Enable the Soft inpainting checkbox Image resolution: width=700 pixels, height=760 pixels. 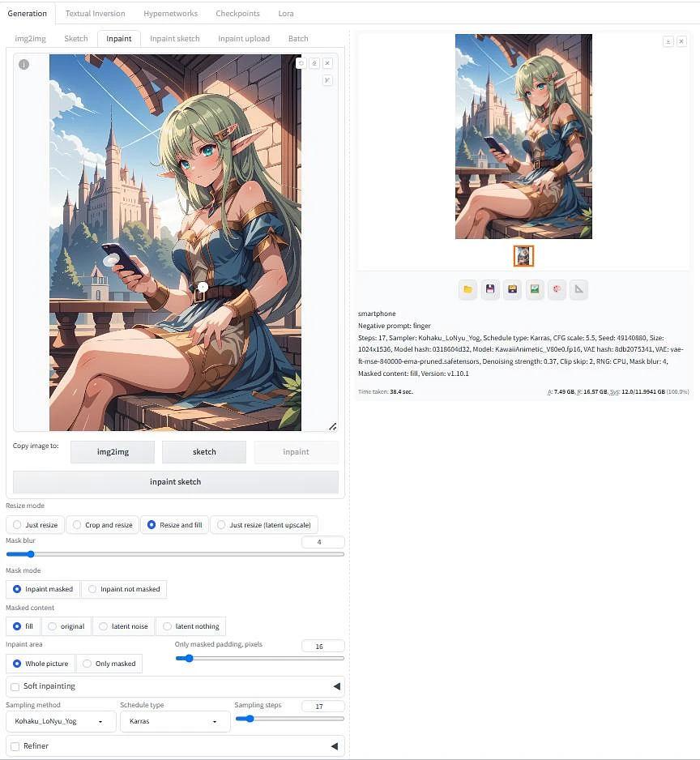[x=15, y=686]
